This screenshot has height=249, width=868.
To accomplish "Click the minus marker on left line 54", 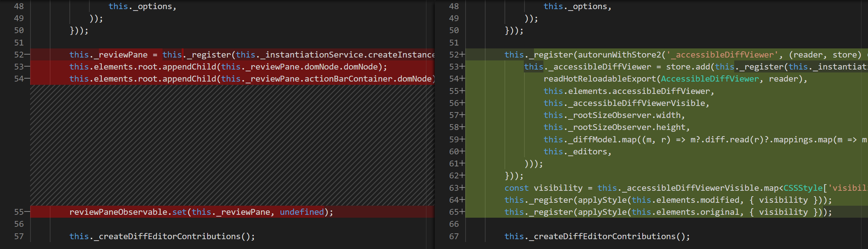I will (x=27, y=79).
